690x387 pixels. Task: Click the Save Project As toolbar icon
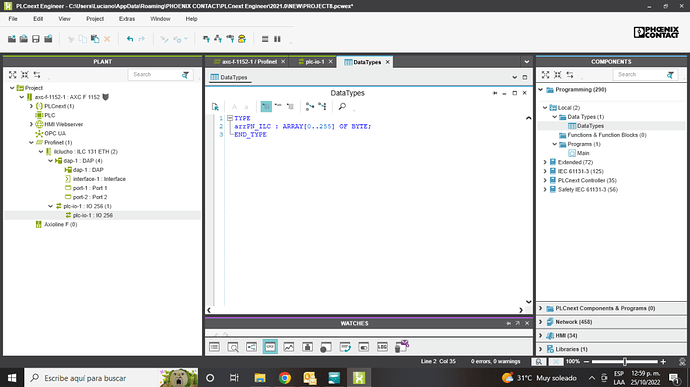point(48,39)
